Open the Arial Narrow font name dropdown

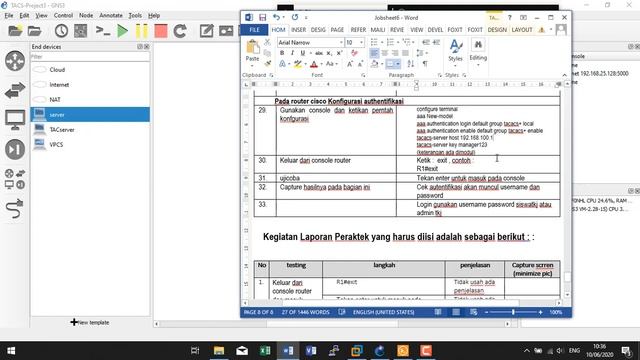(341, 42)
